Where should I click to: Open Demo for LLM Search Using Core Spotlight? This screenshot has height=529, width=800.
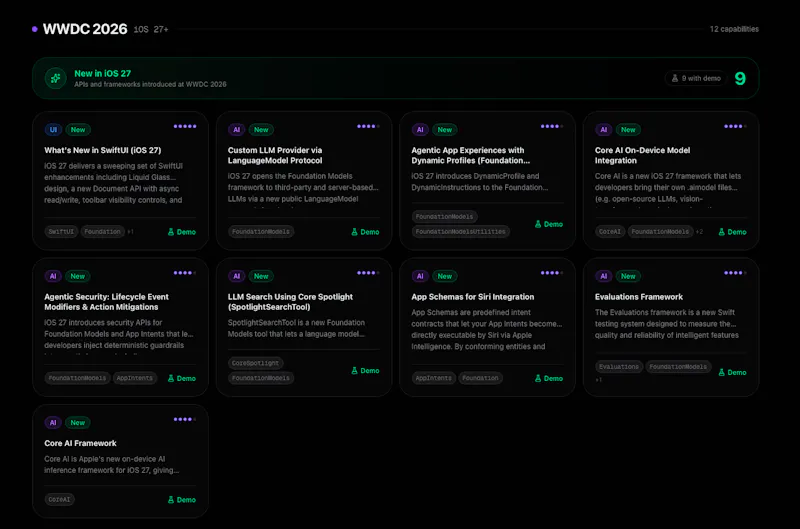coord(365,370)
